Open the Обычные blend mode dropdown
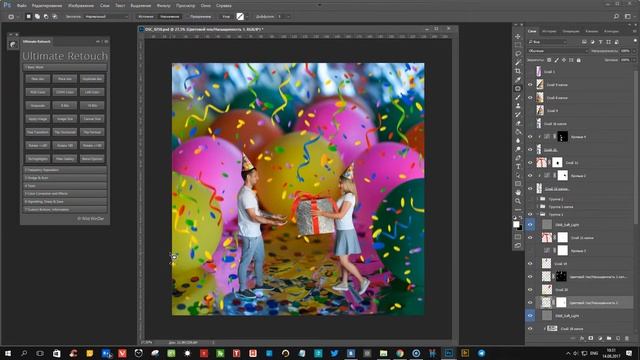 (557, 51)
